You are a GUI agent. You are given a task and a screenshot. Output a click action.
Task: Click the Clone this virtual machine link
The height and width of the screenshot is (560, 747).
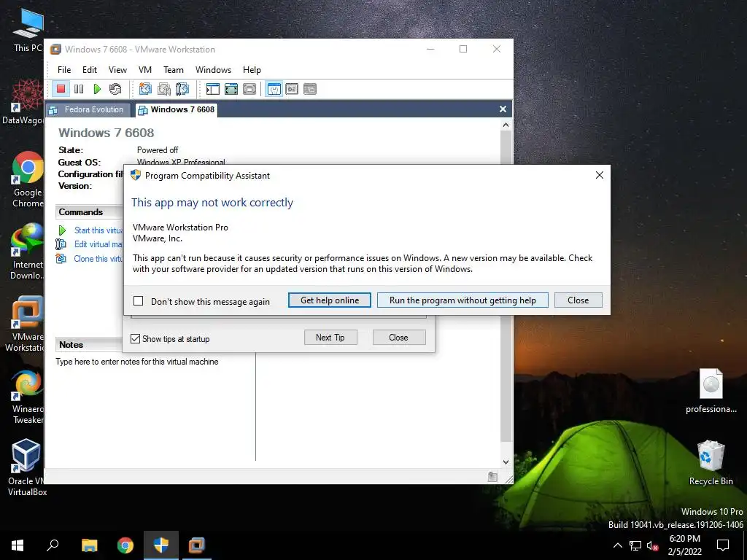[x=98, y=259]
